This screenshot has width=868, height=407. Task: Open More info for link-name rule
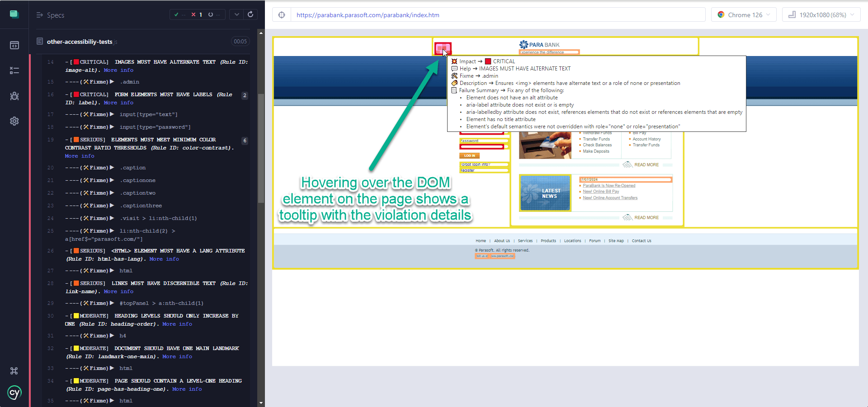pyautogui.click(x=118, y=291)
